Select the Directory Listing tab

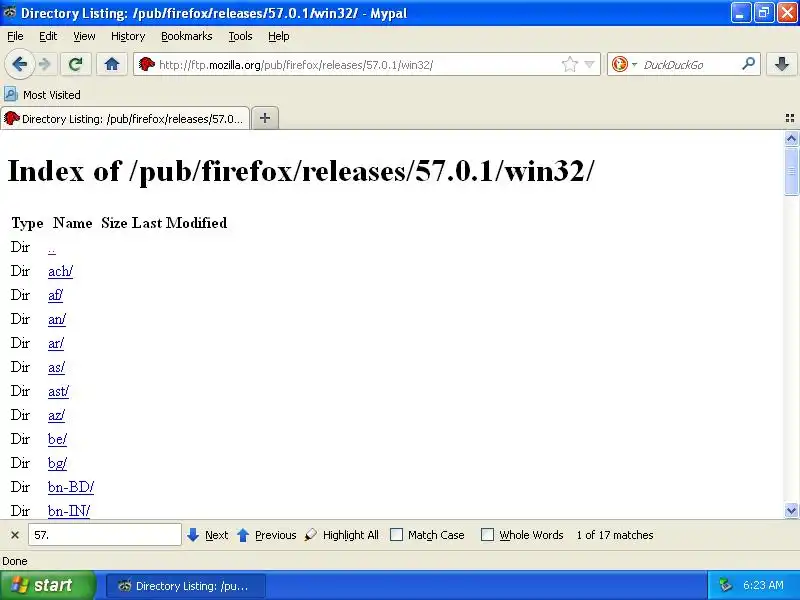tap(125, 118)
